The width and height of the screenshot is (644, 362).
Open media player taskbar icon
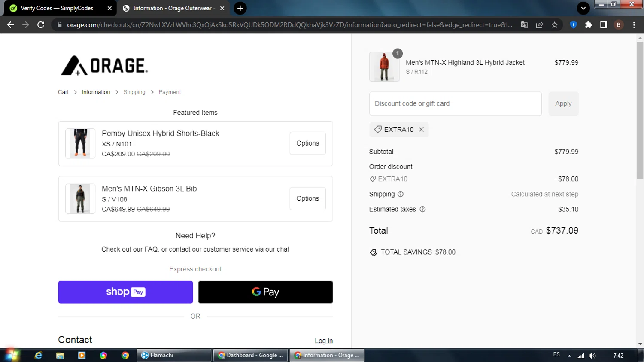coord(82,355)
